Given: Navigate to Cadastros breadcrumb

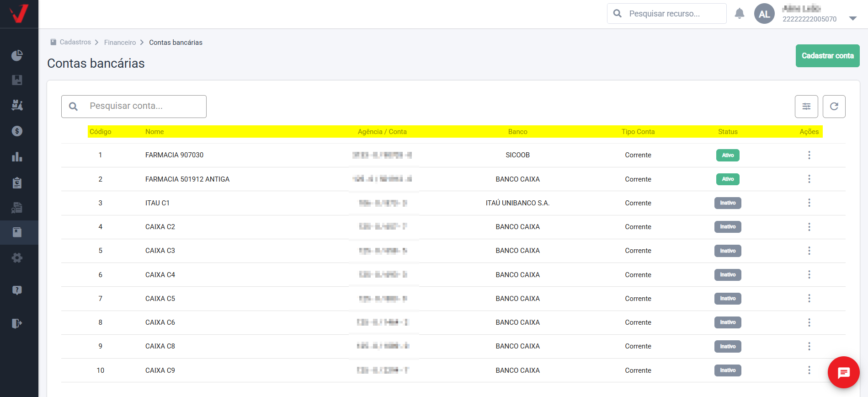Looking at the screenshot, I should pos(75,42).
